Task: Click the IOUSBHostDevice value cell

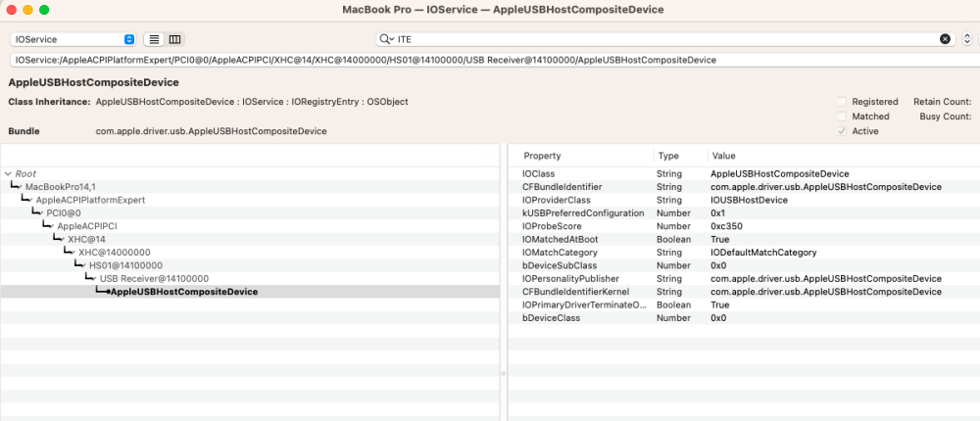Action: point(749,200)
